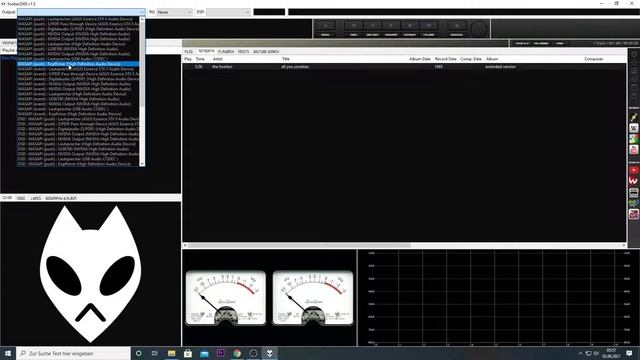Select track 'all you zombies' title cell

(295, 67)
